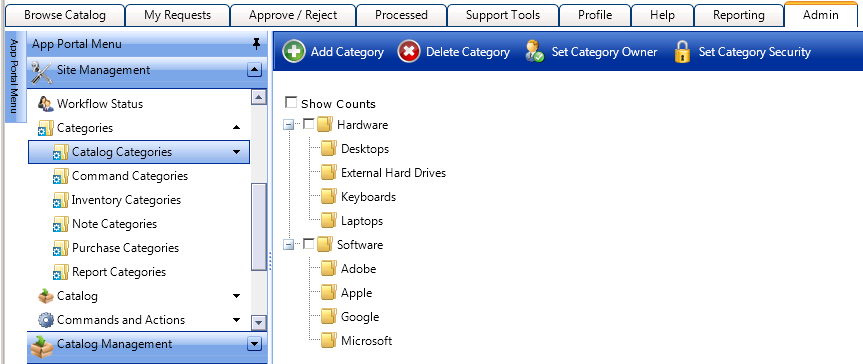Click the pin icon on App Portal Menu
The image size is (863, 364).
pos(256,44)
